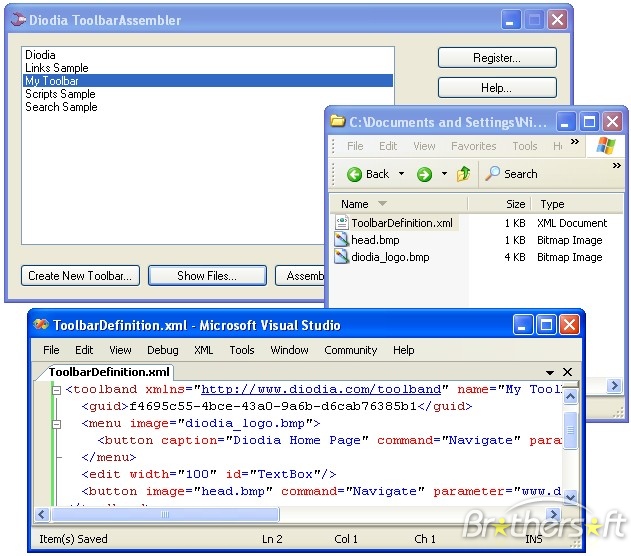The image size is (631, 556).
Task: Open the View menu in Visual Studio
Action: tap(120, 350)
